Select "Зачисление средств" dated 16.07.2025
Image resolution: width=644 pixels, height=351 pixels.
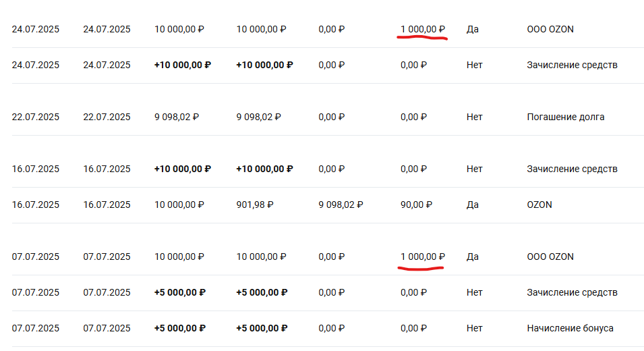click(x=572, y=169)
